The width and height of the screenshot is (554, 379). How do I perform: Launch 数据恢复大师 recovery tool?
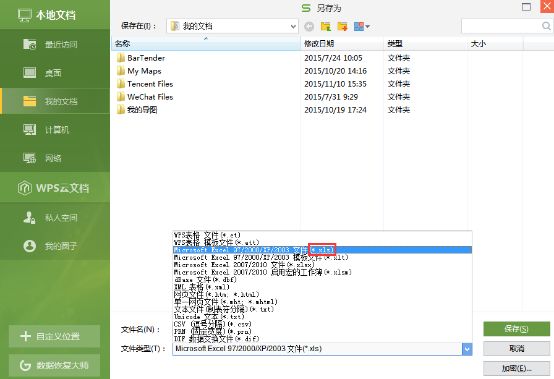tap(54, 365)
